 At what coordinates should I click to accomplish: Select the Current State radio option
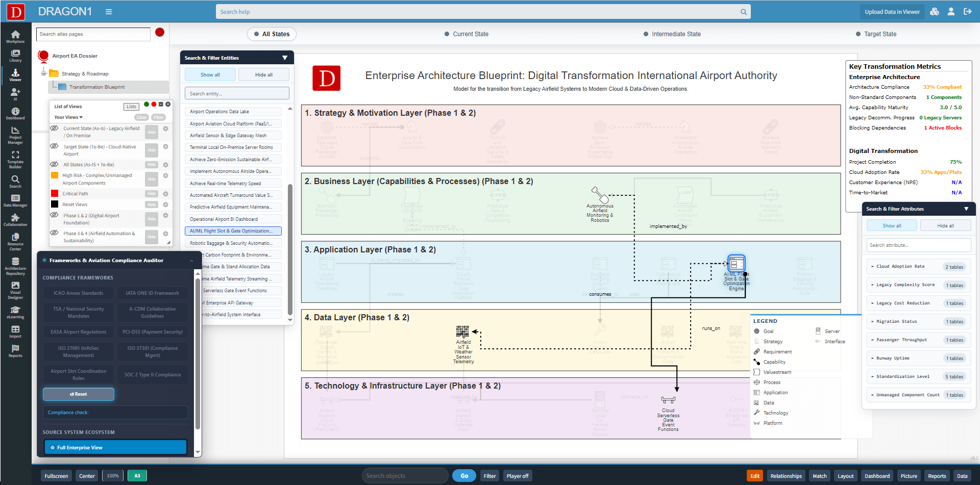[x=466, y=34]
